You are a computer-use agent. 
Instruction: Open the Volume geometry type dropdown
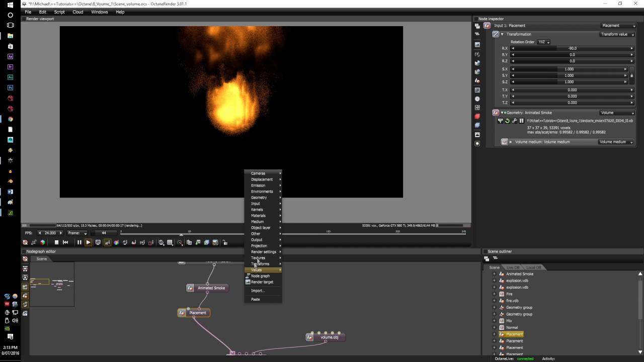click(617, 113)
